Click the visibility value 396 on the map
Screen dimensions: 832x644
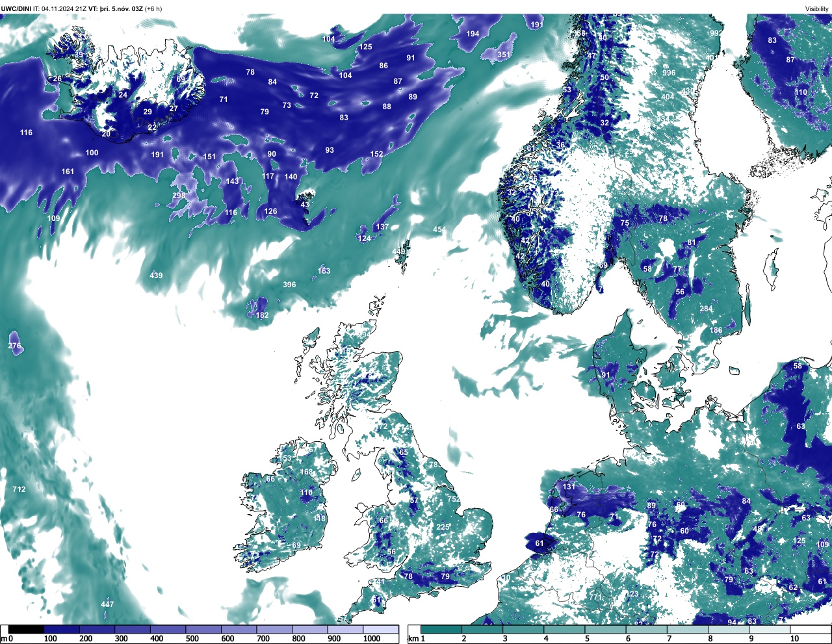pos(289,285)
